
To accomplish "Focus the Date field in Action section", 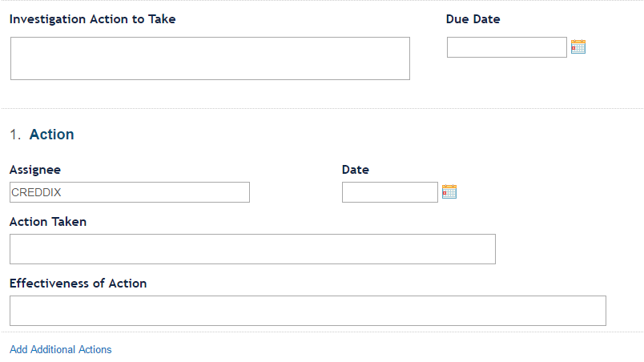I will point(390,192).
